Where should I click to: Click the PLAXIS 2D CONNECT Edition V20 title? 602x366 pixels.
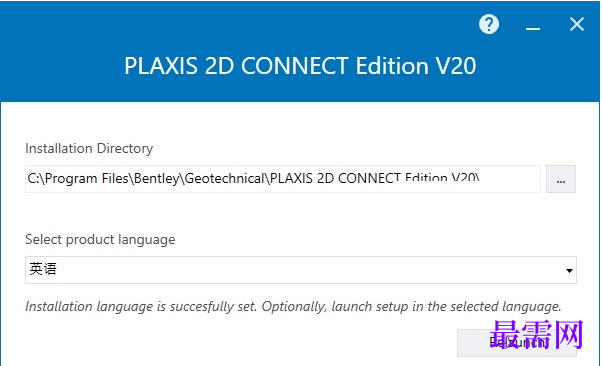click(x=300, y=65)
